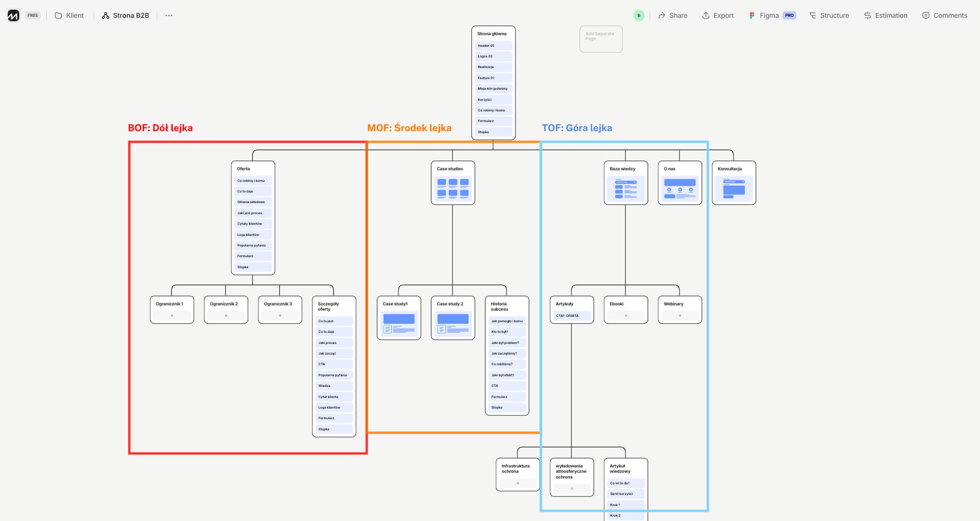
Task: Open the Figma PRO integration
Action: point(772,15)
